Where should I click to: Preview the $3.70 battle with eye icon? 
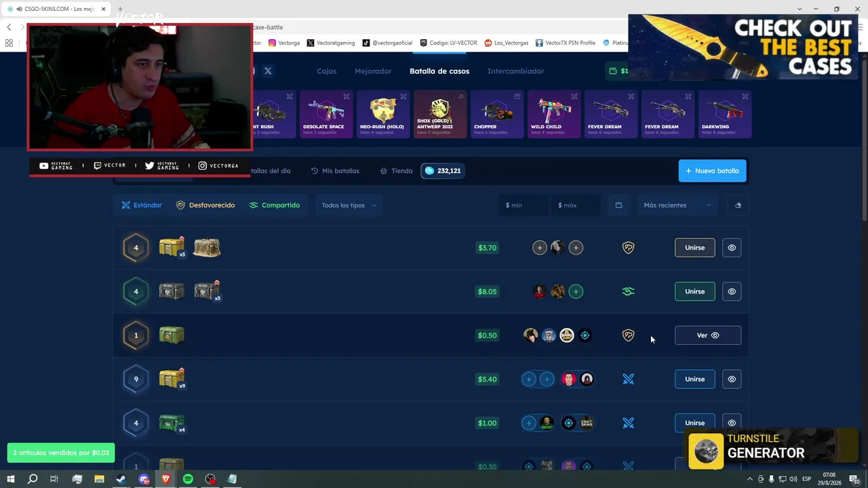(732, 248)
